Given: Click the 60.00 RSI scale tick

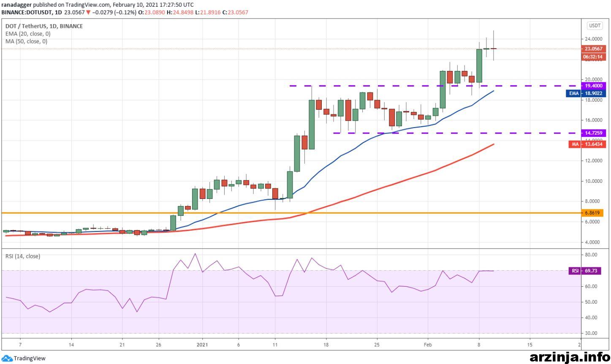Looking at the screenshot, I should pos(592,286).
